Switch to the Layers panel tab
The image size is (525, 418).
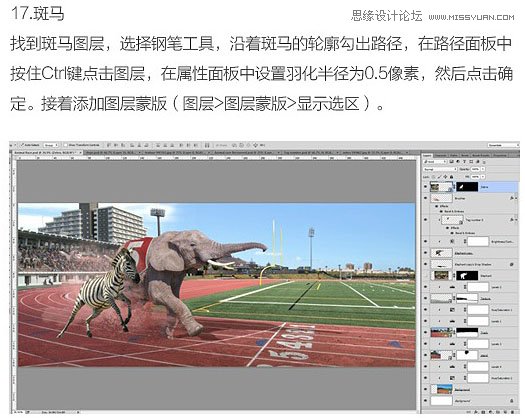click(427, 155)
